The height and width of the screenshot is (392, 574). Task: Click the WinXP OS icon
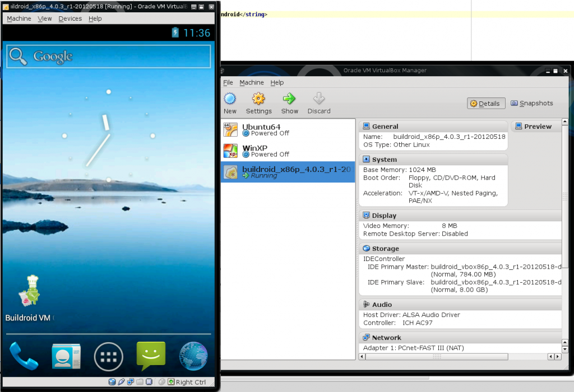point(230,151)
